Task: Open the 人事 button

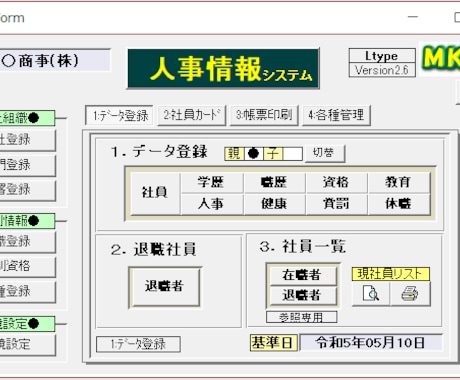Action: point(211,204)
